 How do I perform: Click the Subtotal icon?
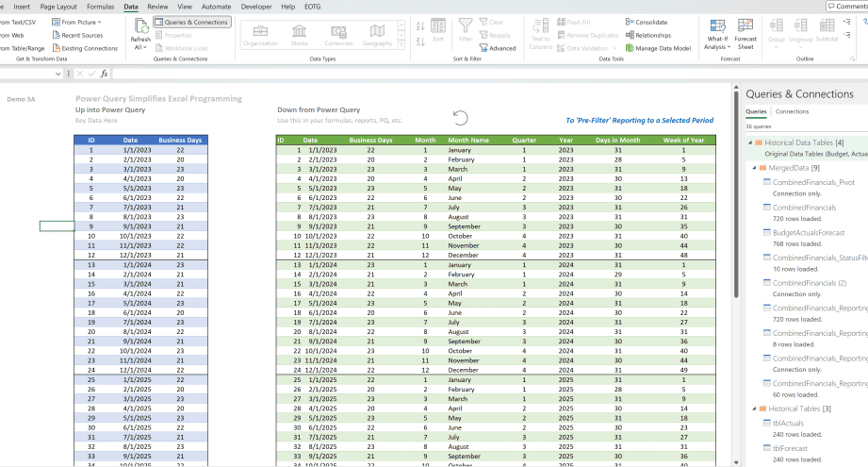[827, 25]
